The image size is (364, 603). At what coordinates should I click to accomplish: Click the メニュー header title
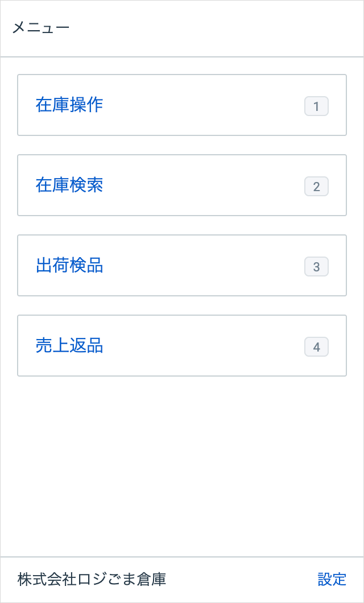[x=41, y=27]
